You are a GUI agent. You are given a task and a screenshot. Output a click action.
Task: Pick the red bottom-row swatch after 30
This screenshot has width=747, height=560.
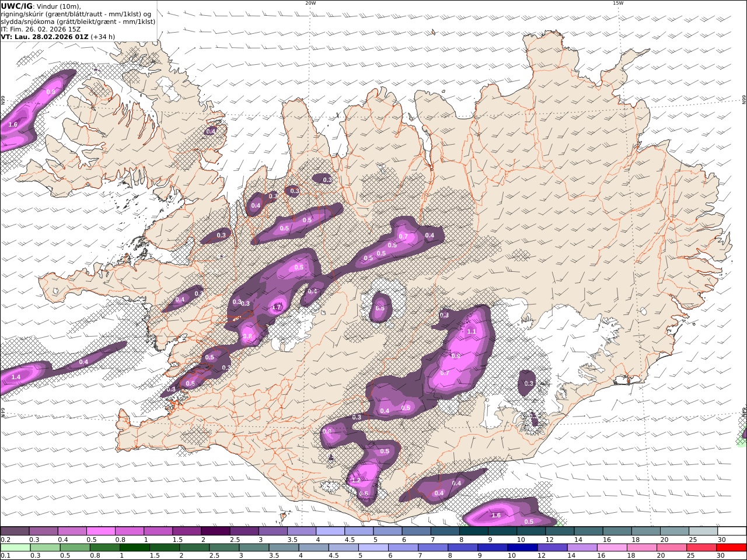pos(731,548)
